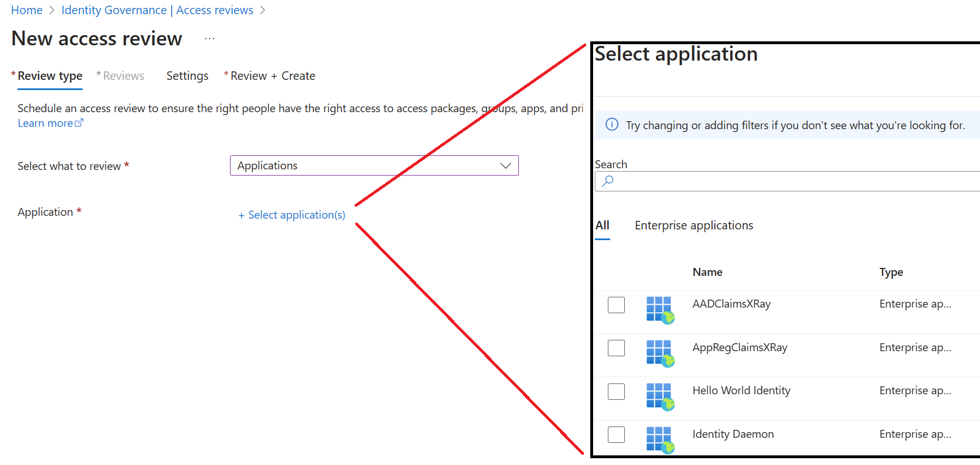The width and height of the screenshot is (980, 465).
Task: Click the Hello World Identity application icon
Action: [661, 396]
